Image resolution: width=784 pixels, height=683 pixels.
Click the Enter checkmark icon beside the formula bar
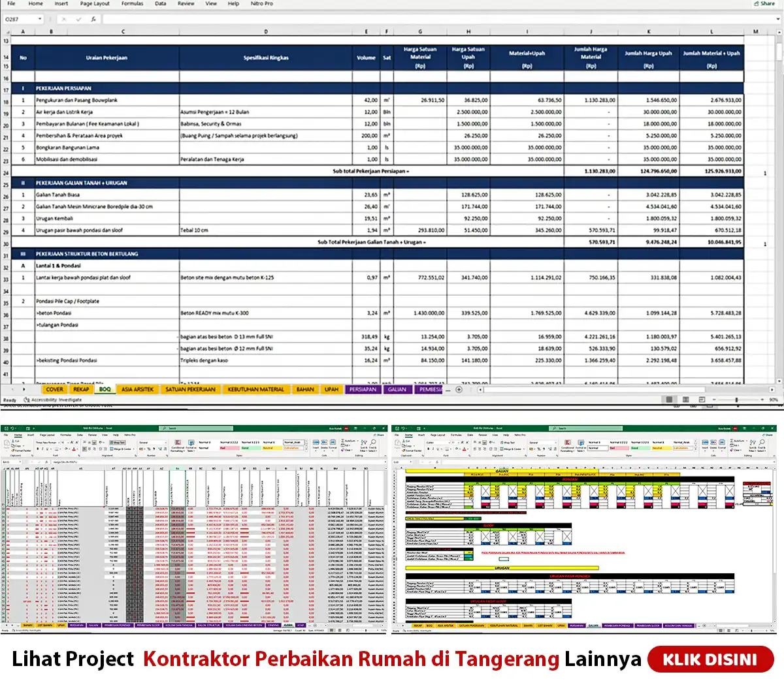(79, 20)
